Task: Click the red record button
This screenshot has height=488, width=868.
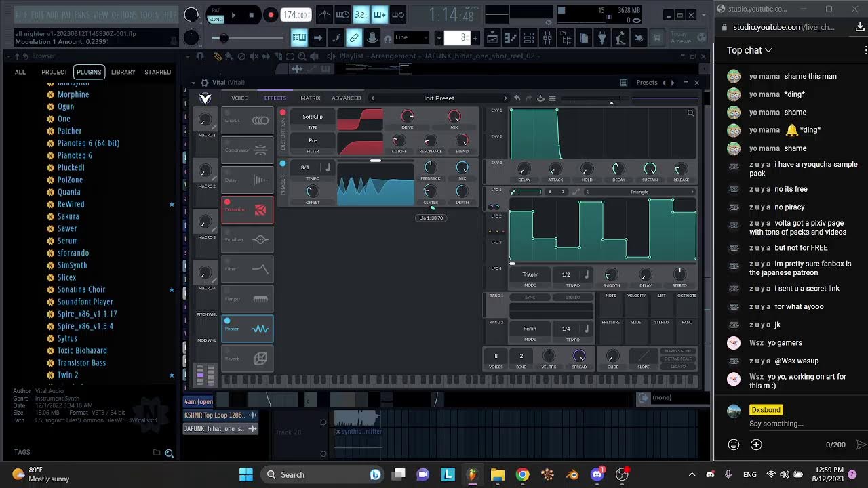Action: 270,15
